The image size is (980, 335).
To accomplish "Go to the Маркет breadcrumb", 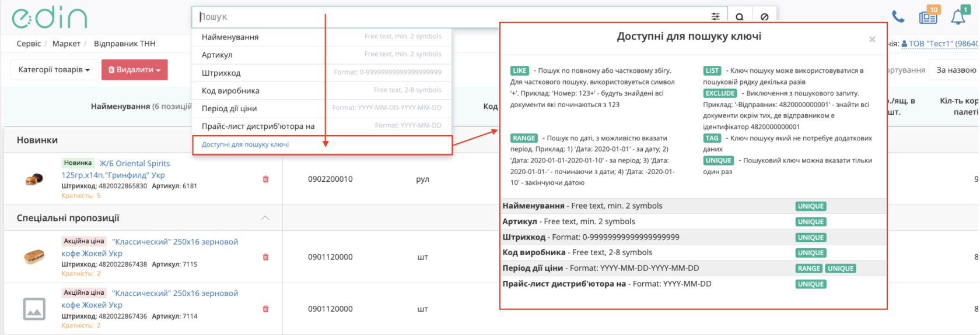I will (x=66, y=44).
